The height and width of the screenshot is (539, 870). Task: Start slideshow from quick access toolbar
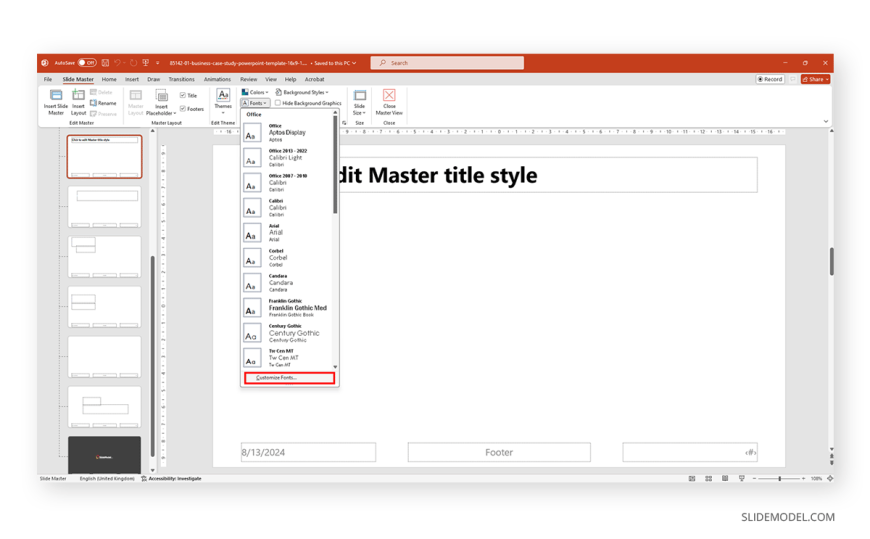click(145, 63)
